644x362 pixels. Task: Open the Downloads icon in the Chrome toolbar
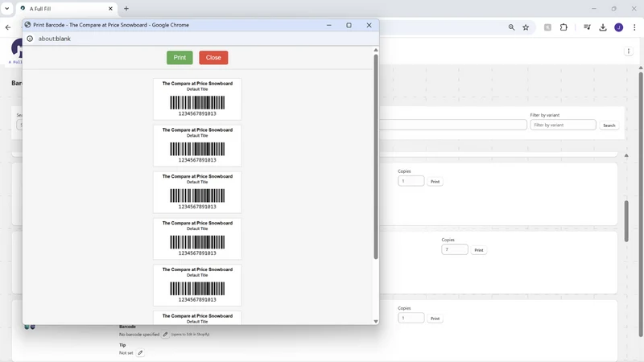point(602,27)
